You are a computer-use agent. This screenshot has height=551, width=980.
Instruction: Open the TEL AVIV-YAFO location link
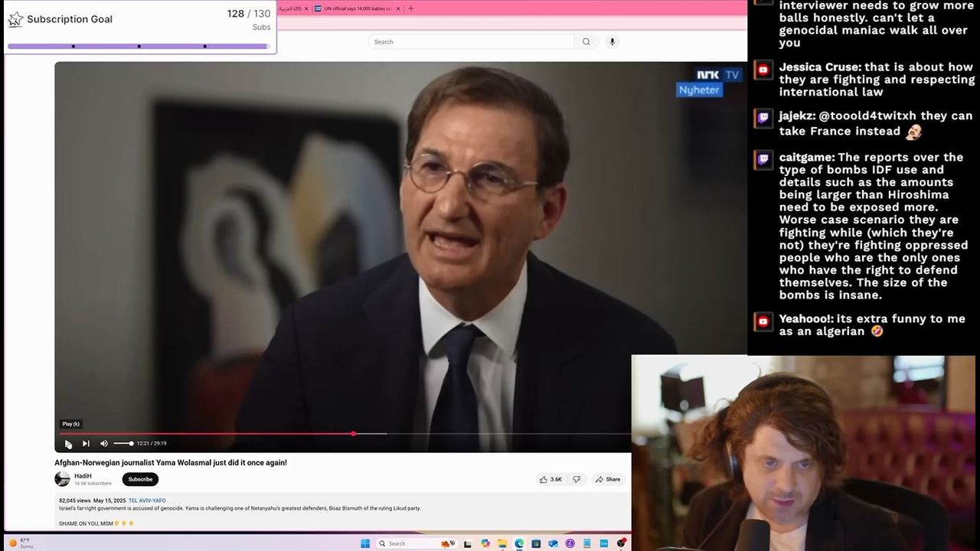tap(147, 500)
